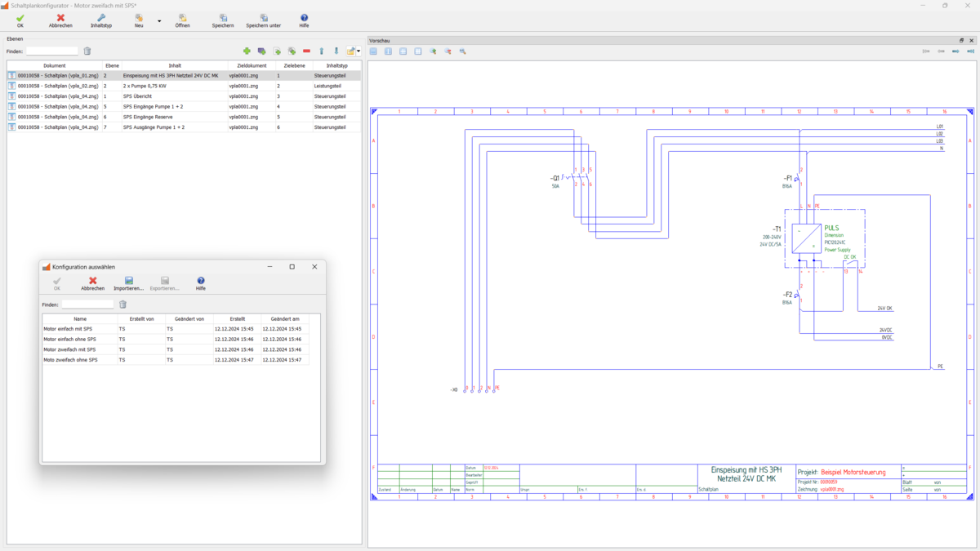Click the first zoom magnifier icon in Vorschau

433,51
